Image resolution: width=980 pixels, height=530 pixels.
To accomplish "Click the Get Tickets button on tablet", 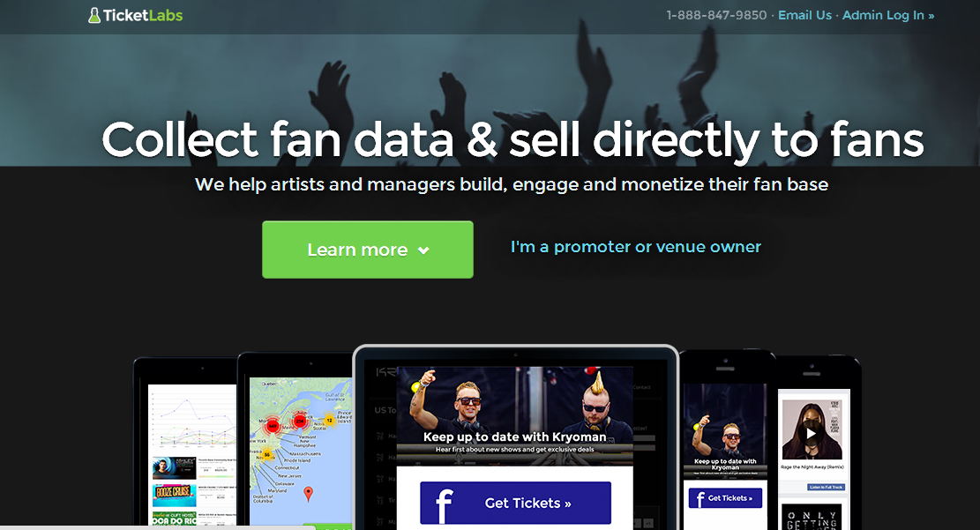I will point(516,503).
